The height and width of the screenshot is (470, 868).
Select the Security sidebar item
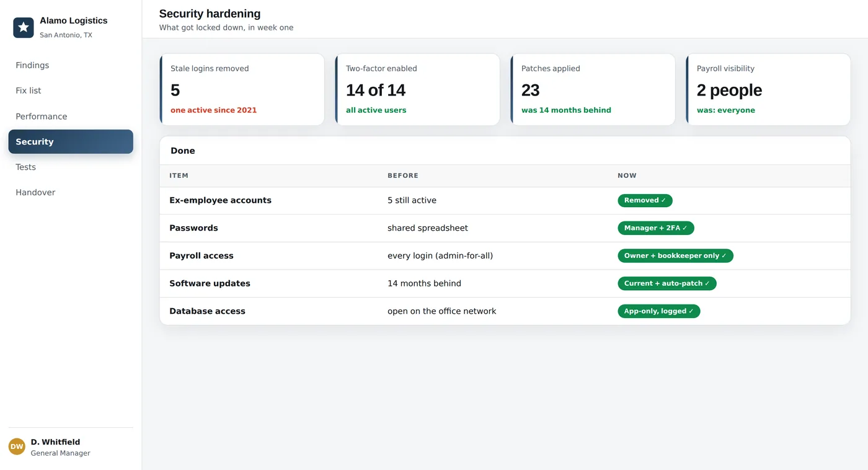(x=71, y=141)
